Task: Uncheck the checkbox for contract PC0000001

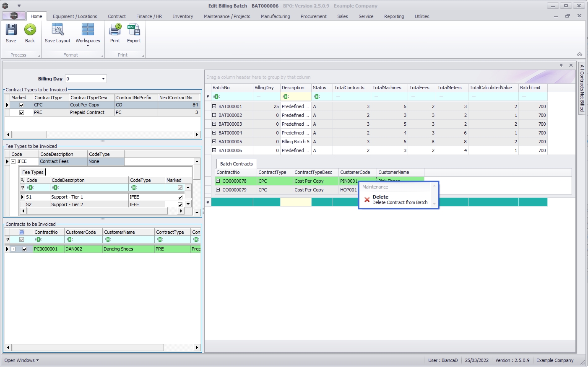Action: (24, 249)
